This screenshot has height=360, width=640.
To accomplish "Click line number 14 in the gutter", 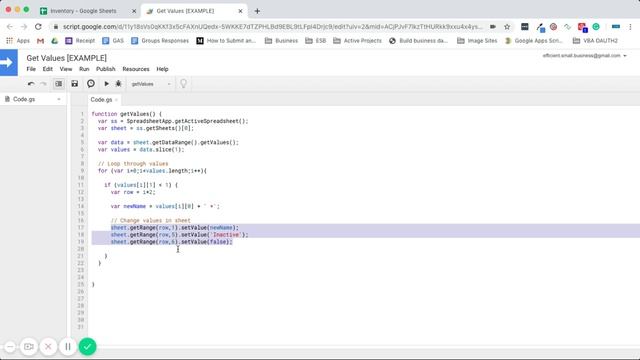I will (x=80, y=206).
